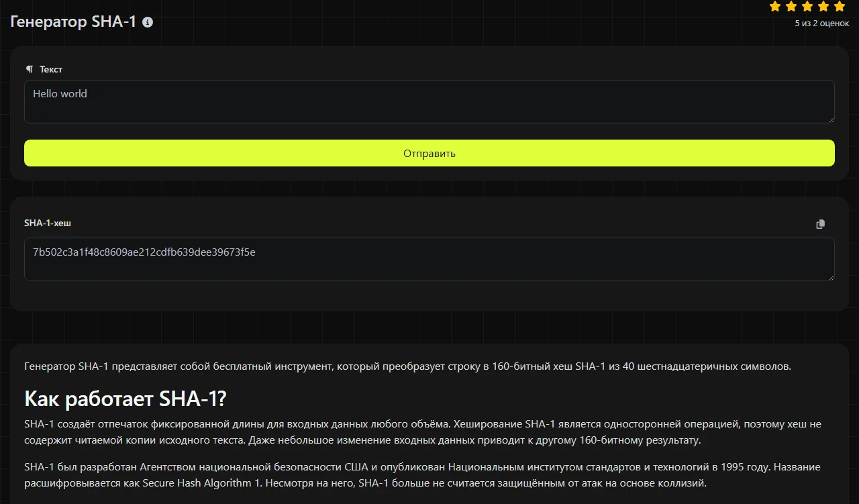Click the "5 из 2 оценок" rating text
This screenshot has width=859, height=504.
(822, 23)
